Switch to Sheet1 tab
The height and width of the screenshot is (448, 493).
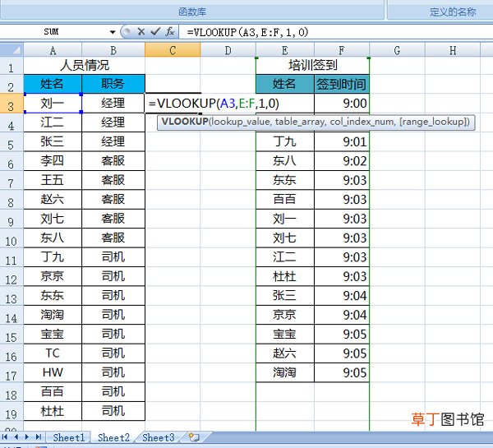69,437
